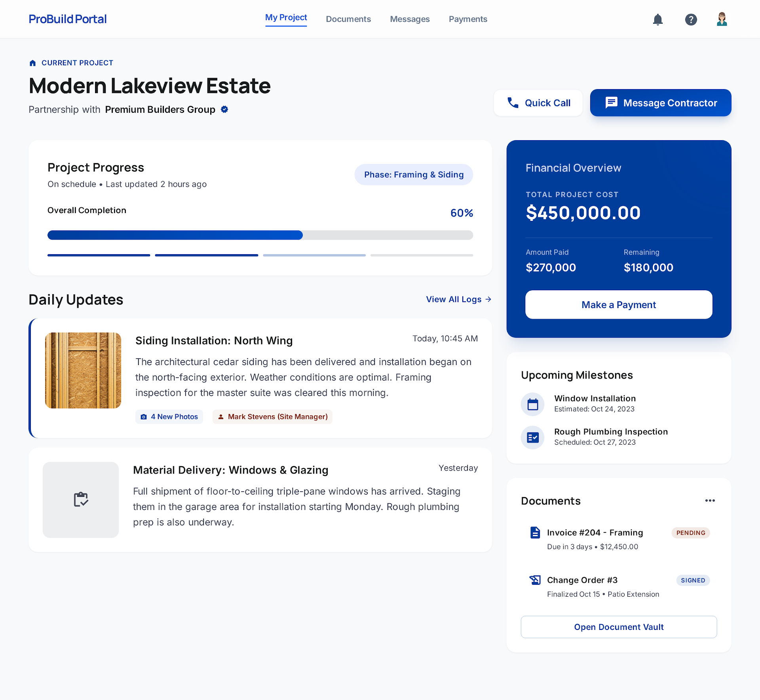The width and height of the screenshot is (760, 700).
Task: Open View All Logs link
Action: click(x=459, y=299)
